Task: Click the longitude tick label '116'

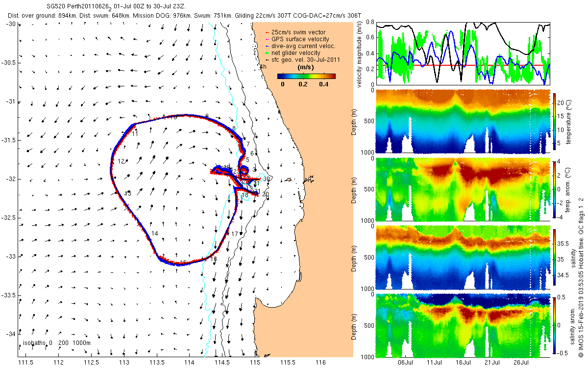Action: point(320,362)
